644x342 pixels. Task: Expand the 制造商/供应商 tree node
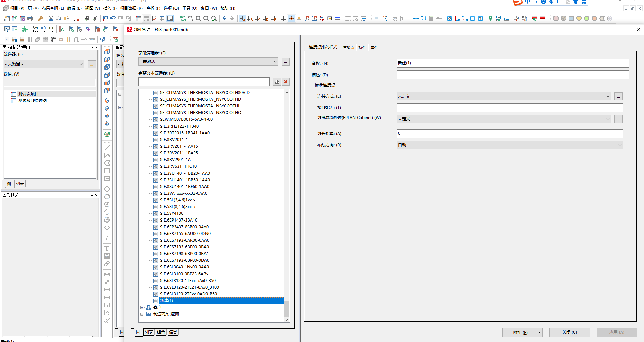[142, 314]
